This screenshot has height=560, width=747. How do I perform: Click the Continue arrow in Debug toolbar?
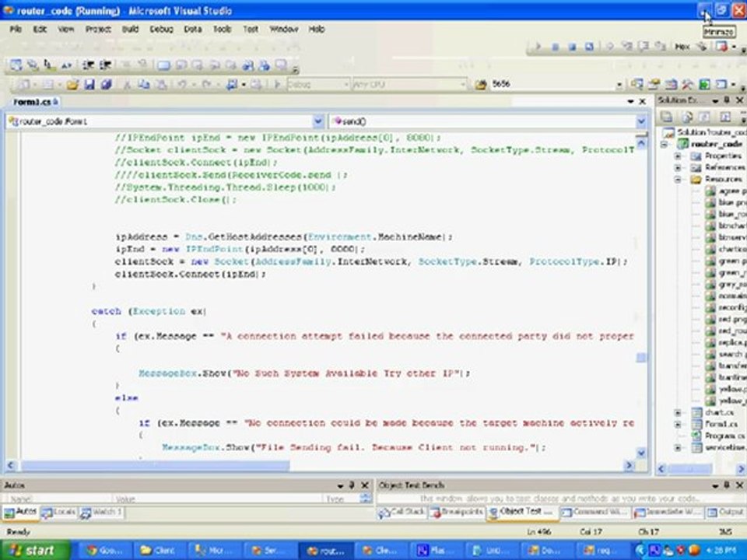pos(538,47)
